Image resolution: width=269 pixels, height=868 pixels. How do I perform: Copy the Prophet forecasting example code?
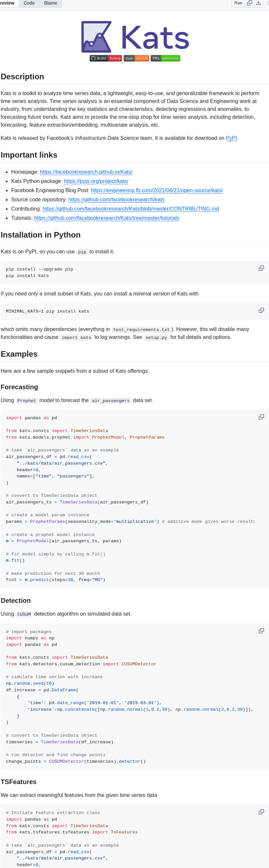(x=261, y=417)
